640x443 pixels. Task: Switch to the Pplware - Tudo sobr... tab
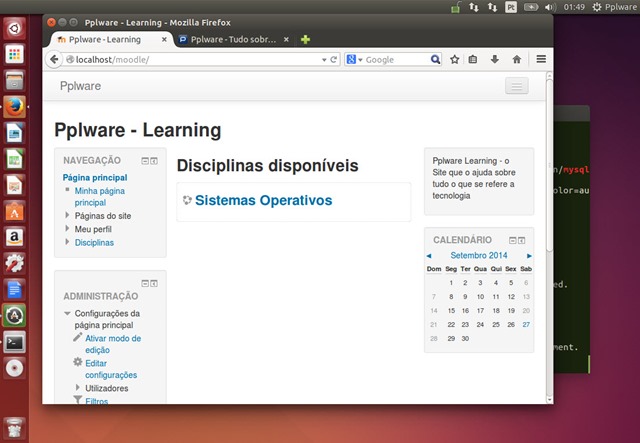pos(233,40)
